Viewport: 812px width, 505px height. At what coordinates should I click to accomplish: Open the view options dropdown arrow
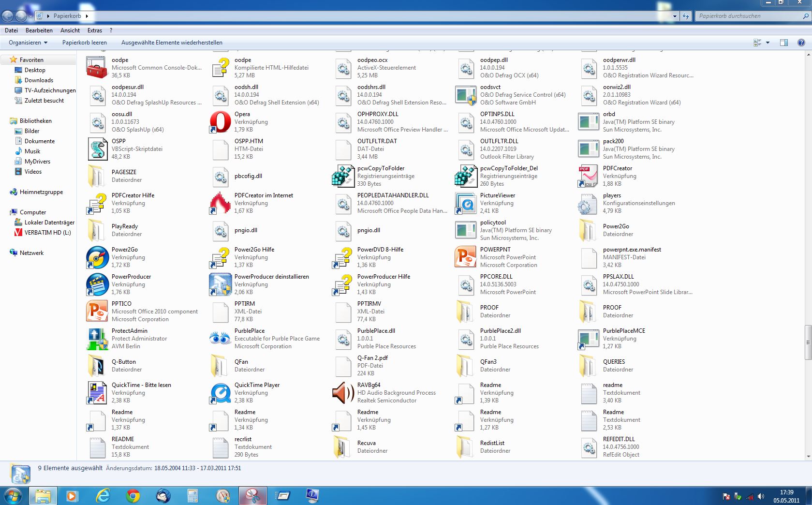tap(768, 43)
